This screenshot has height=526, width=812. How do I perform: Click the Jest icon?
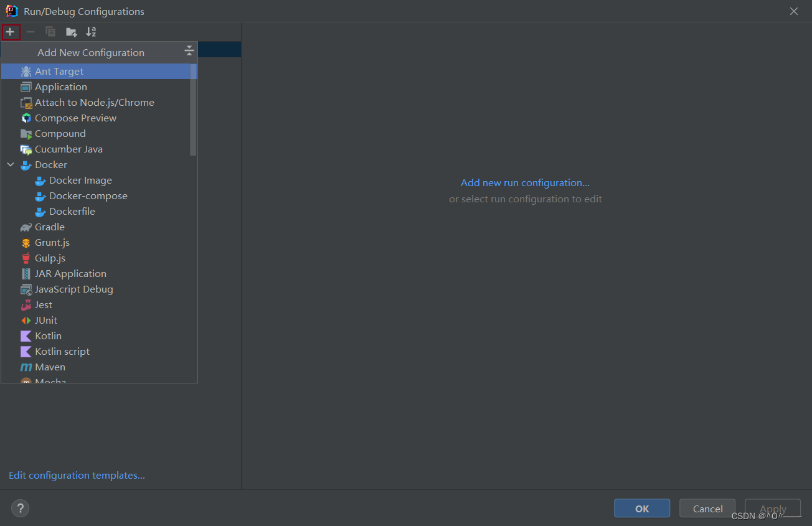(26, 305)
